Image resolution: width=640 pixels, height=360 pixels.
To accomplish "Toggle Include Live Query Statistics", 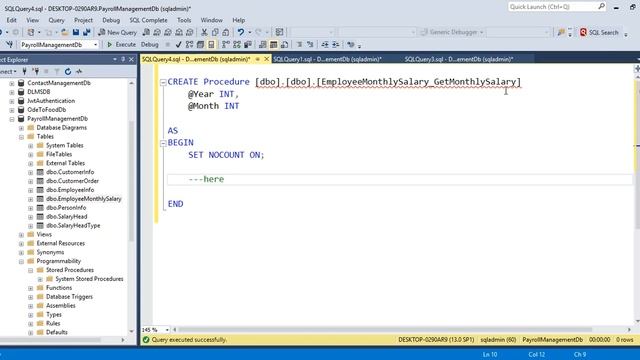I will click(237, 44).
